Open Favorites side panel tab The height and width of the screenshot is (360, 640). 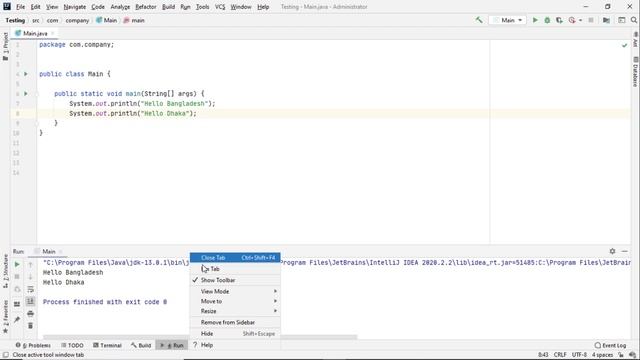coord(5,317)
